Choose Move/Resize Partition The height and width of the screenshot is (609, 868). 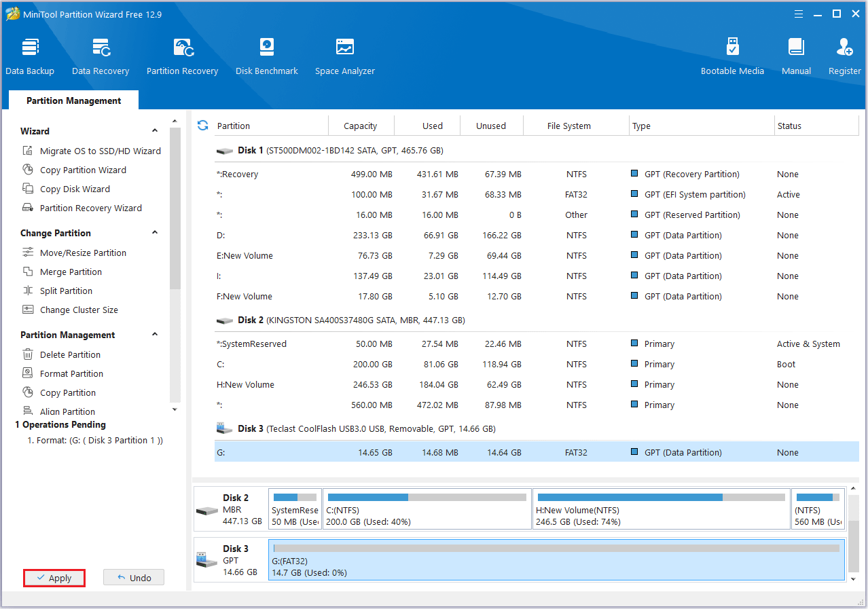[75, 253]
